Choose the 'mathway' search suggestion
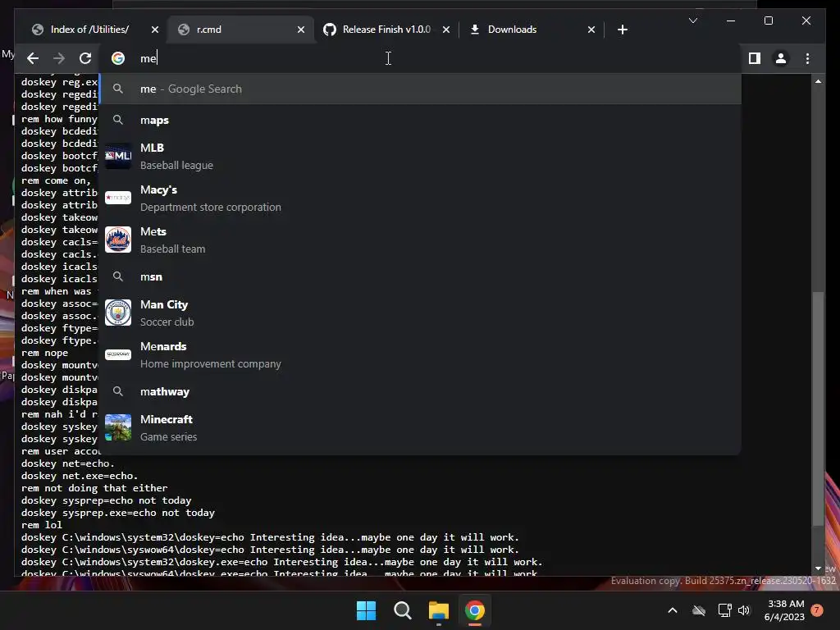 (x=421, y=391)
